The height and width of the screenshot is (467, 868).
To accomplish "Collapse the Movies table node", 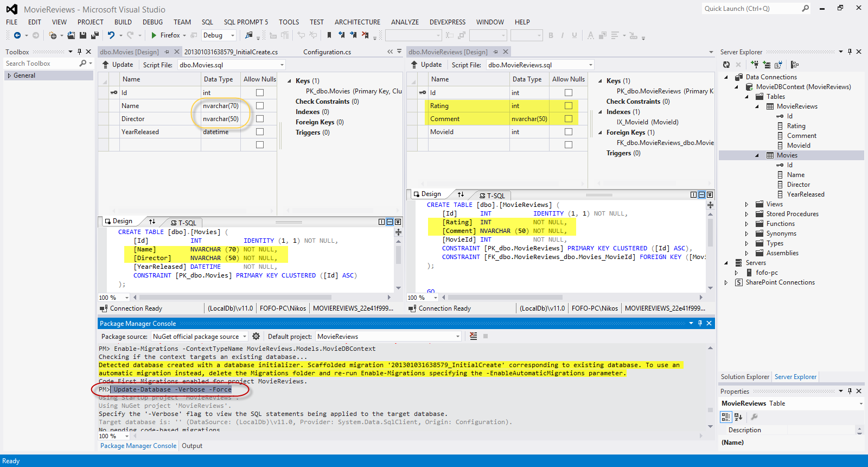I will pos(757,155).
